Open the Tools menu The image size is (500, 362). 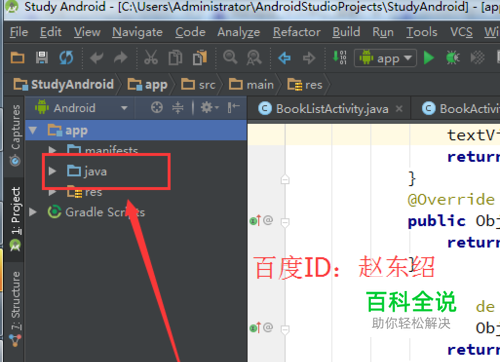[x=422, y=32]
